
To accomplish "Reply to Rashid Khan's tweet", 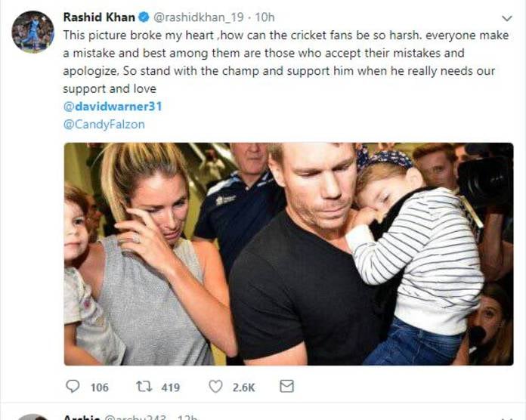I will pos(73,387).
